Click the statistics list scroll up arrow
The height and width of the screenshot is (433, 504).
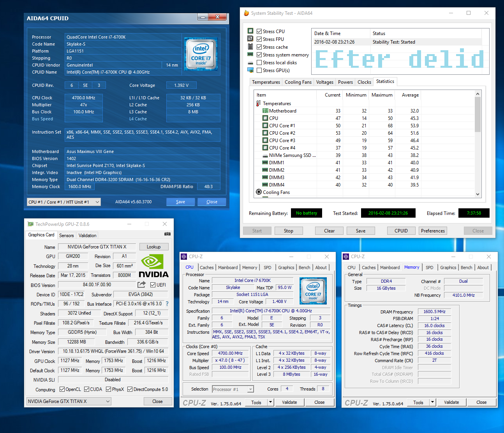(x=478, y=94)
